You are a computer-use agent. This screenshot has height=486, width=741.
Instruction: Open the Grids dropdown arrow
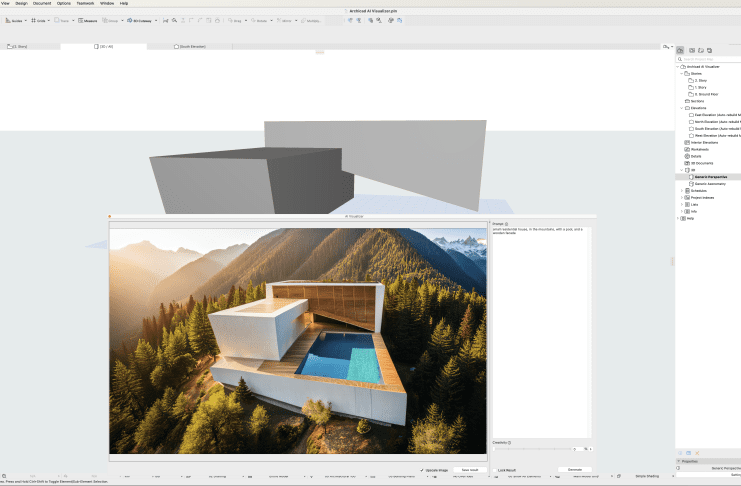tap(47, 20)
